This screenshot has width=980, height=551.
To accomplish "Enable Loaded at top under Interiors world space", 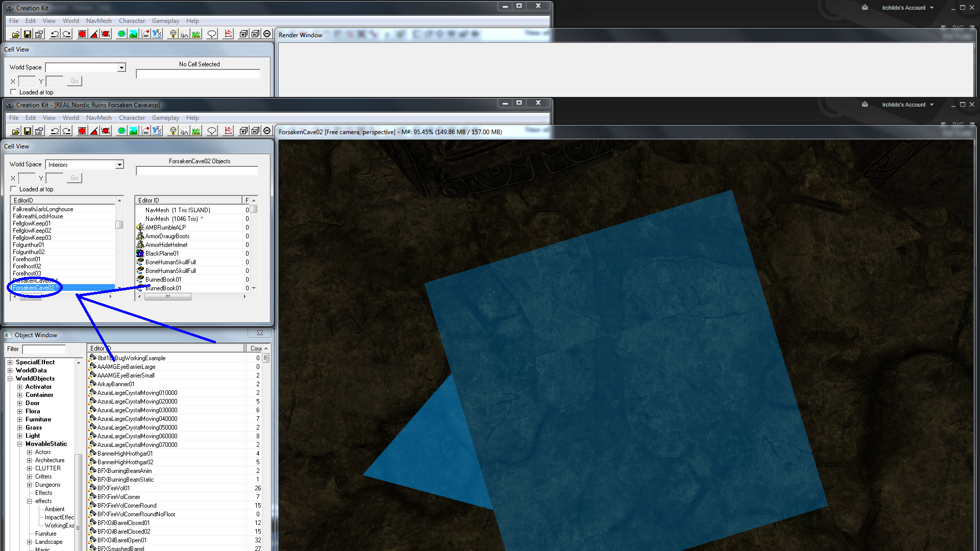I will [x=14, y=189].
